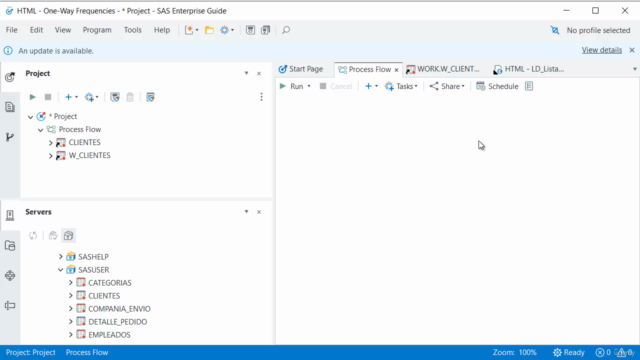Open the Help menu
Screen dimensions: 640x360
[x=162, y=30]
